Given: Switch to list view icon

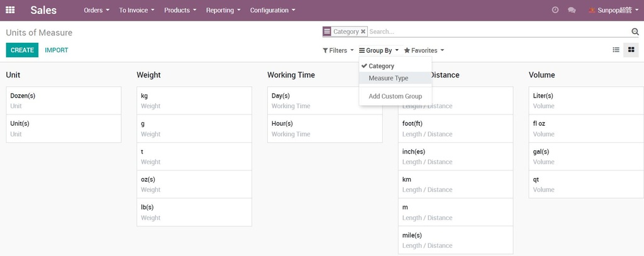Looking at the screenshot, I should click(x=616, y=50).
